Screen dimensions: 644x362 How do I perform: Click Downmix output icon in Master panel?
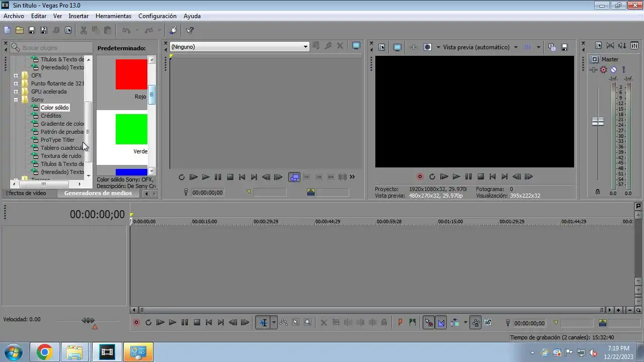tap(610, 45)
